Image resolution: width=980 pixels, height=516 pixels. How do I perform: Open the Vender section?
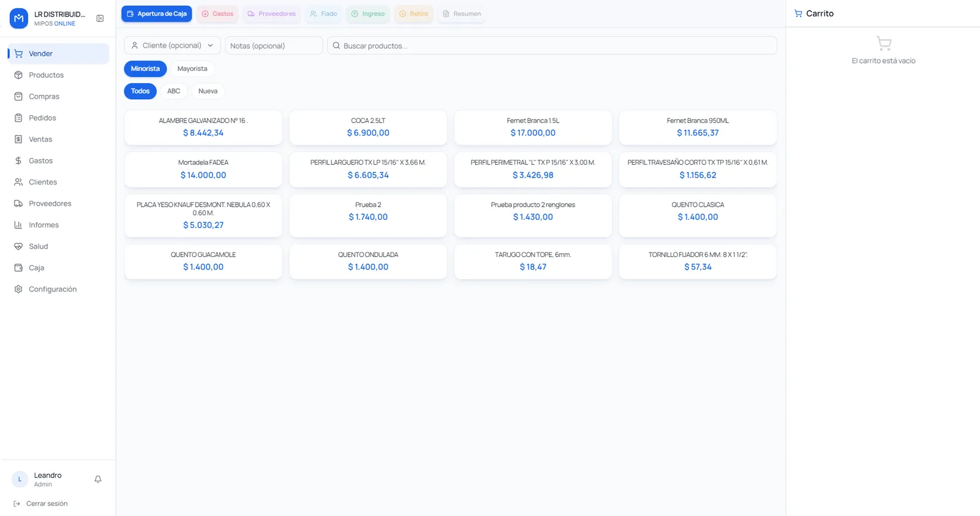pyautogui.click(x=58, y=54)
